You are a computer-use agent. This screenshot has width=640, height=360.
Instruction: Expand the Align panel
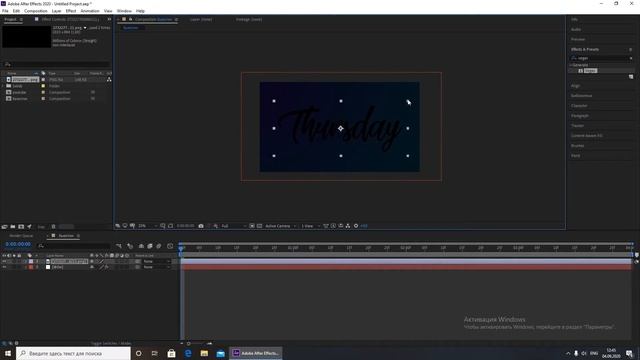click(x=576, y=86)
